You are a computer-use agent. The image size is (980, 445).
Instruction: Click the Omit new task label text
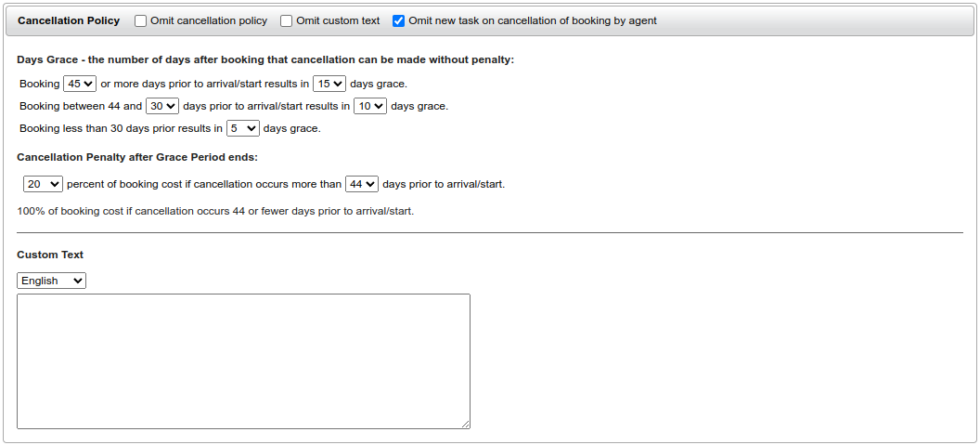pos(533,20)
